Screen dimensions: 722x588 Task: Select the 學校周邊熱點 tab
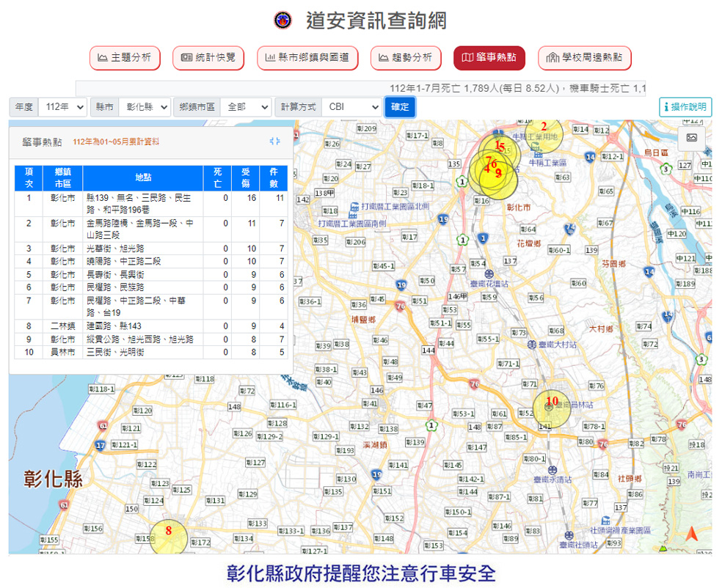click(x=584, y=58)
